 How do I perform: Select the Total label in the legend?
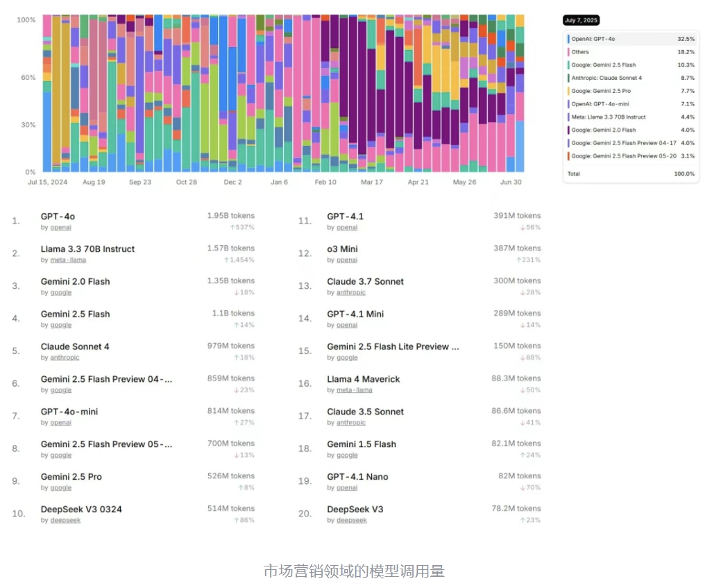pos(573,174)
